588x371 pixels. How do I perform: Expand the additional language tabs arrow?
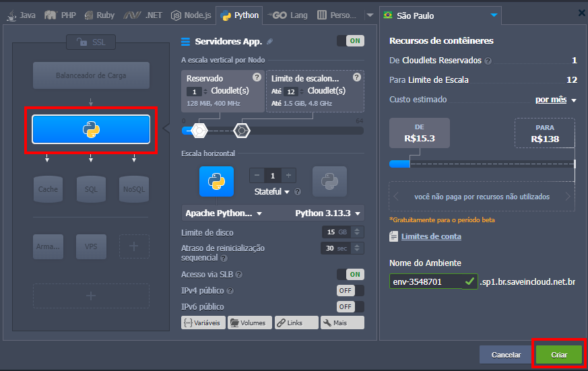[370, 15]
